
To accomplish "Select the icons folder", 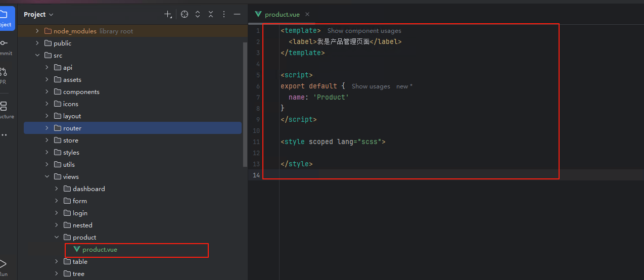I will [132, 104].
